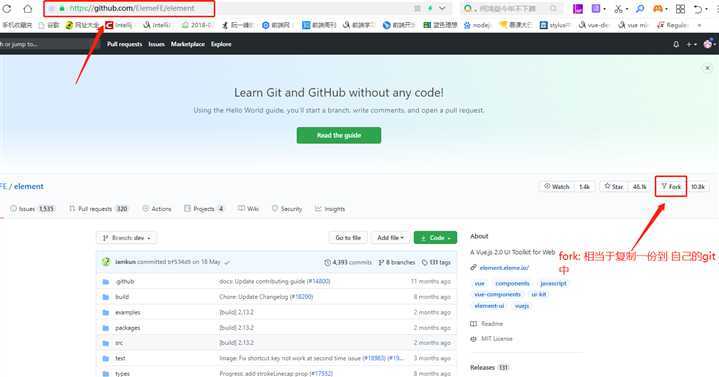
Task: Open the 46.1k stargazers count
Action: (639, 187)
